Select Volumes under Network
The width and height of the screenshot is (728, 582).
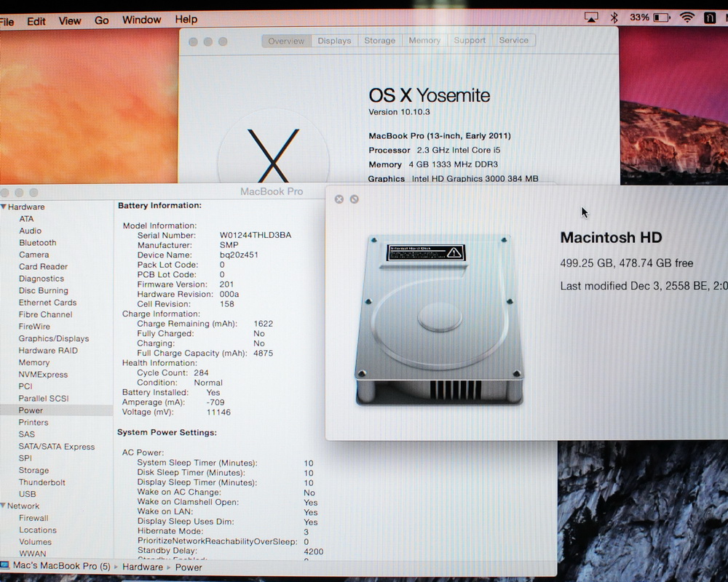[x=35, y=541]
